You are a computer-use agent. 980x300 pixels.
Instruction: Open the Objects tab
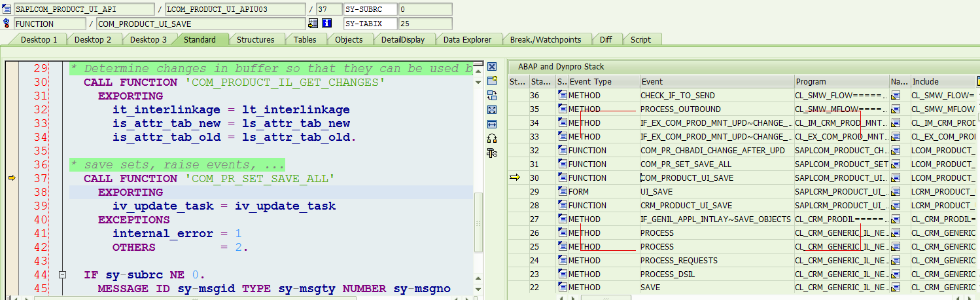click(x=349, y=39)
